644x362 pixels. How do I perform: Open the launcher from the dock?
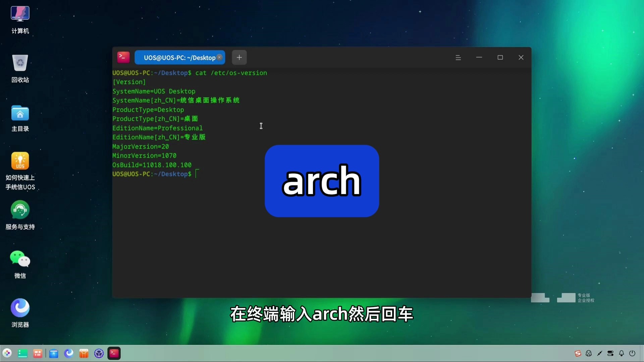[7, 353]
